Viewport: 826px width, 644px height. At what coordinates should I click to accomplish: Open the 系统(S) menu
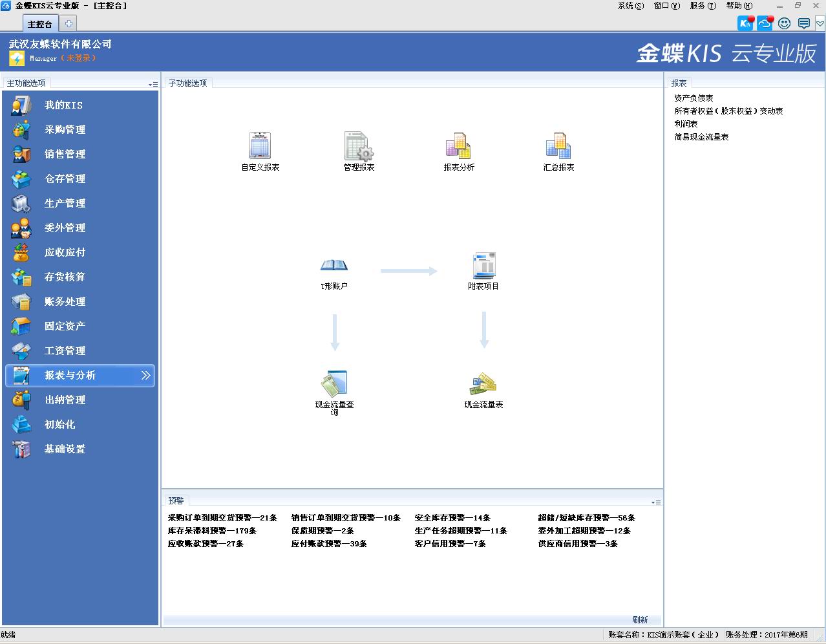pyautogui.click(x=630, y=6)
